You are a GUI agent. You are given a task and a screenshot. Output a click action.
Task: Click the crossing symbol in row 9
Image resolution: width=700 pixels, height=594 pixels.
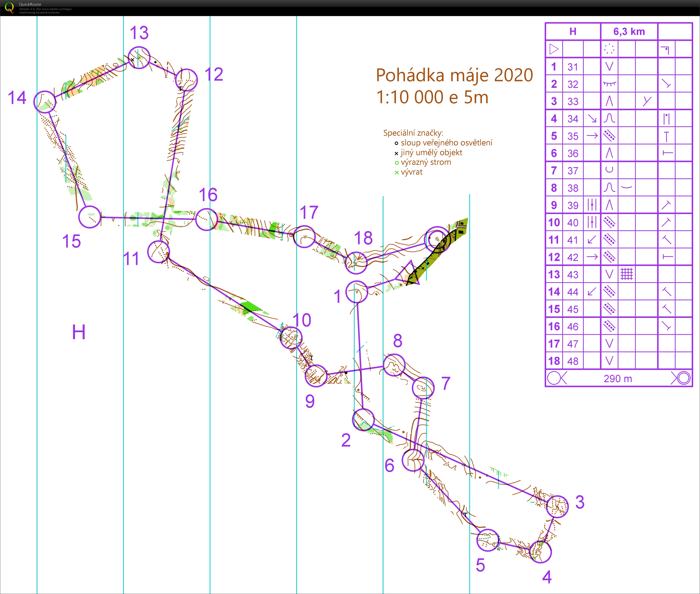point(592,205)
